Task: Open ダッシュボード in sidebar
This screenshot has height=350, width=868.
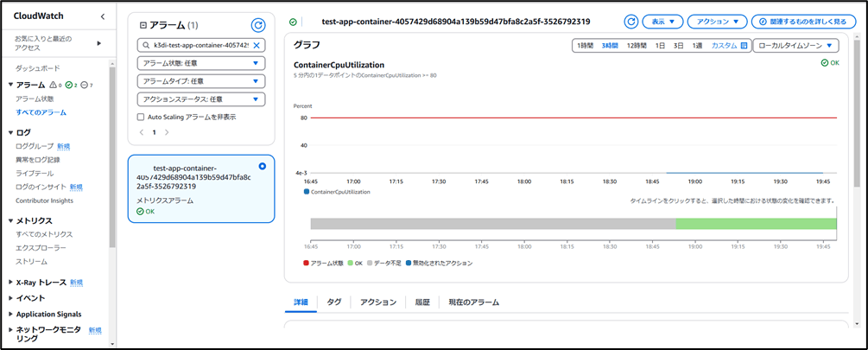Action: point(38,68)
